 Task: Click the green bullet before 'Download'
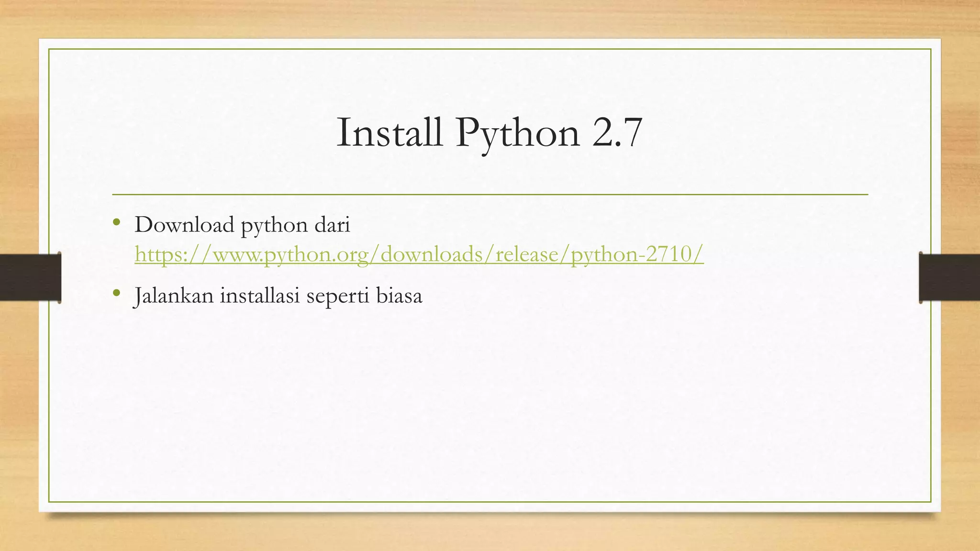click(116, 222)
